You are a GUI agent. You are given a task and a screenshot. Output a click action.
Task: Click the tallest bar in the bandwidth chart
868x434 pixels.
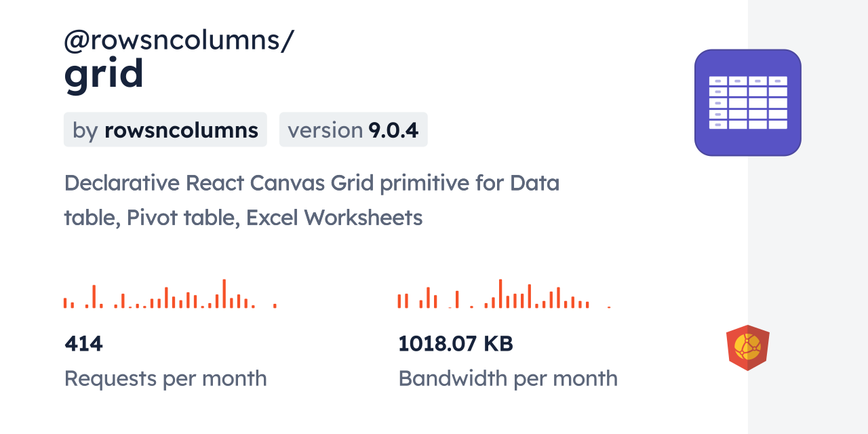pyautogui.click(x=500, y=294)
